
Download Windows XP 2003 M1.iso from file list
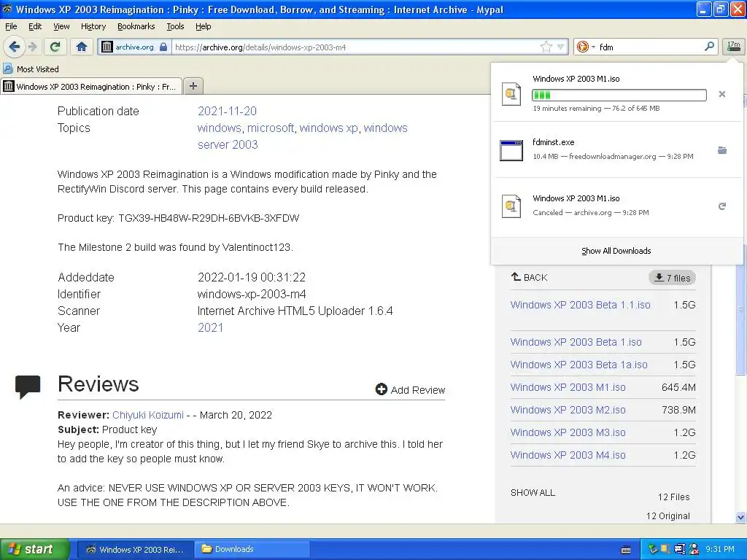pyautogui.click(x=568, y=387)
